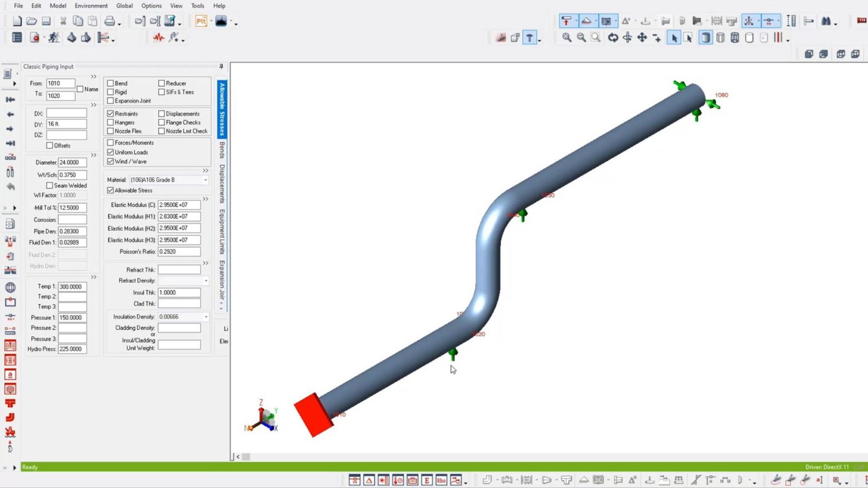868x488 pixels.
Task: Enable the Bend checkbox
Action: (x=111, y=83)
